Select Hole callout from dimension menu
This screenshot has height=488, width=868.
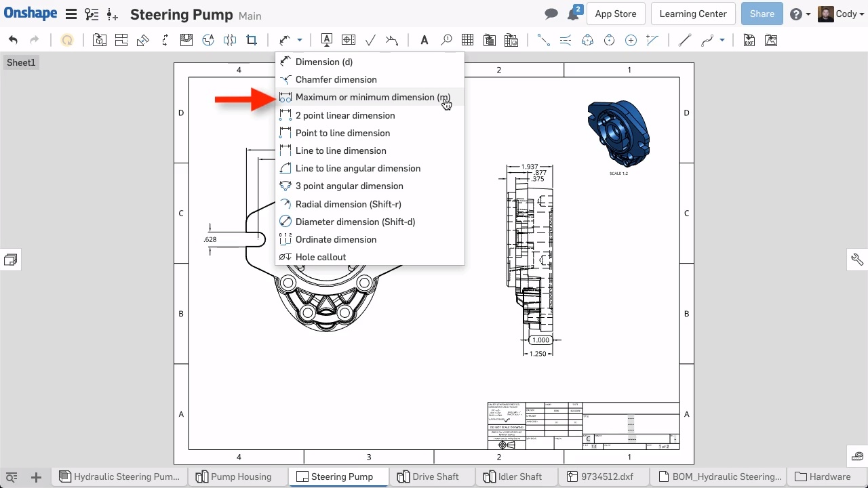320,258
